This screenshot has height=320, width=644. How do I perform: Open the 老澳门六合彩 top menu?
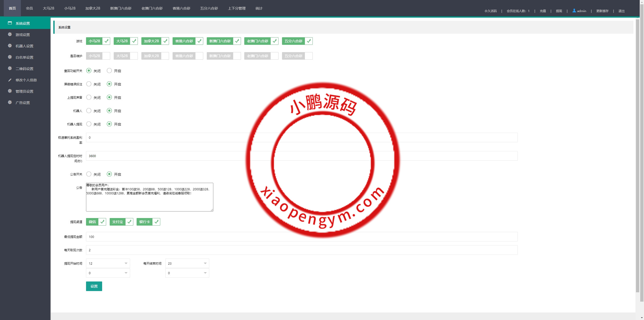(152, 8)
